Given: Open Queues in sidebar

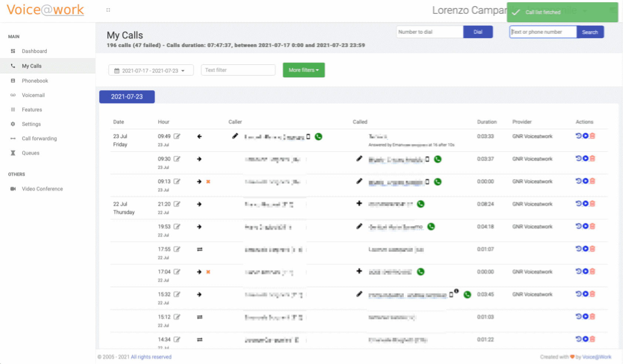Looking at the screenshot, I should click(30, 153).
